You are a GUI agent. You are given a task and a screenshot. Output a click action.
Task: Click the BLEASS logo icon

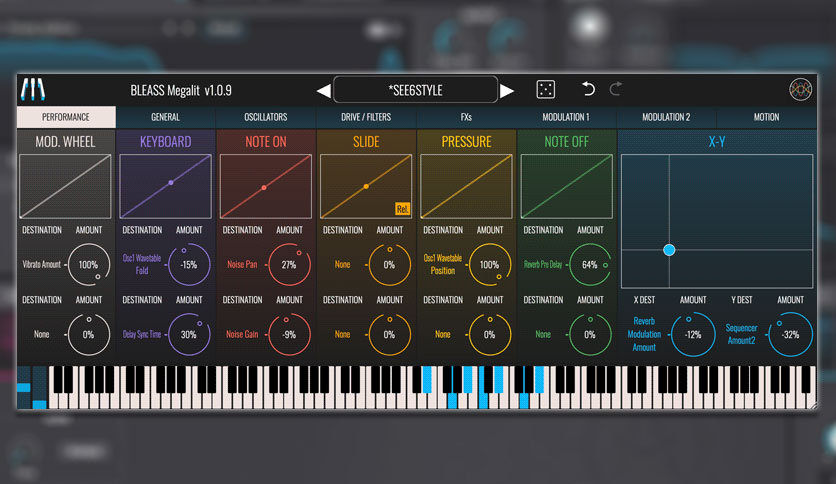(33, 90)
